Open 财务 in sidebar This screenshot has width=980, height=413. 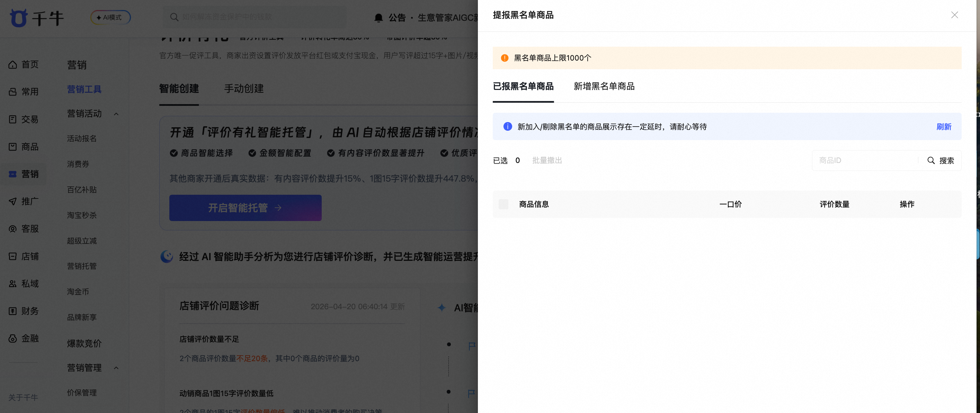coord(24,311)
